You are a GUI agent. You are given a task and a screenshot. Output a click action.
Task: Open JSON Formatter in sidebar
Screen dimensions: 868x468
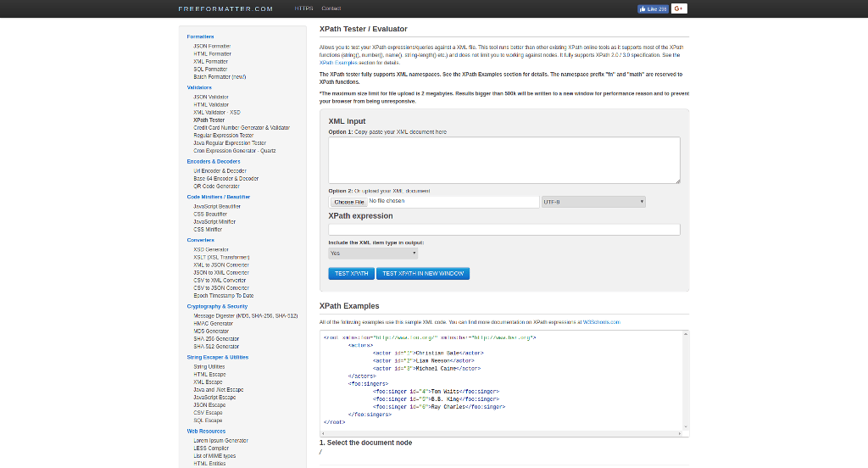click(x=212, y=46)
